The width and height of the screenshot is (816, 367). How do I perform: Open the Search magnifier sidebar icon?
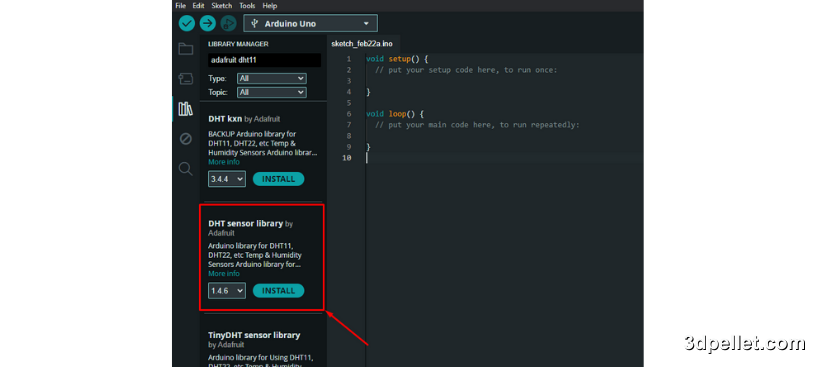[186, 169]
